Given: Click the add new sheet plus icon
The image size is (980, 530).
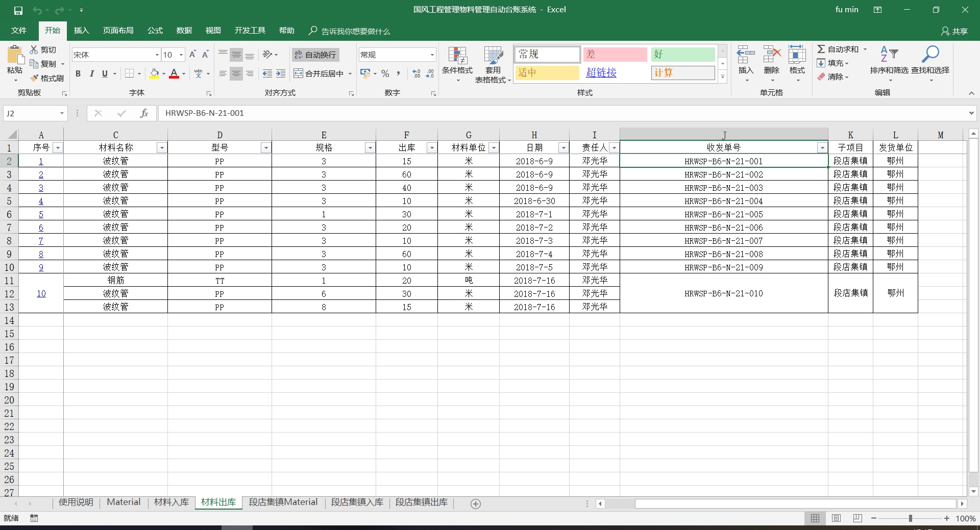Looking at the screenshot, I should click(x=475, y=504).
